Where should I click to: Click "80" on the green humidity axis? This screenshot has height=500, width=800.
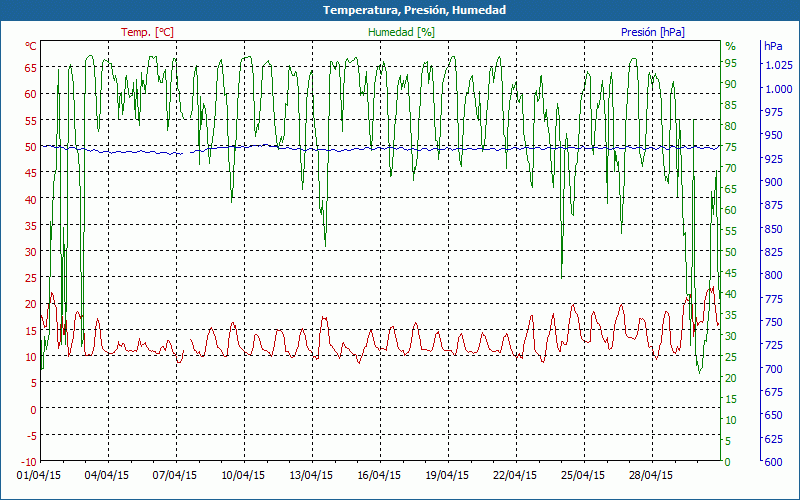tap(730, 126)
